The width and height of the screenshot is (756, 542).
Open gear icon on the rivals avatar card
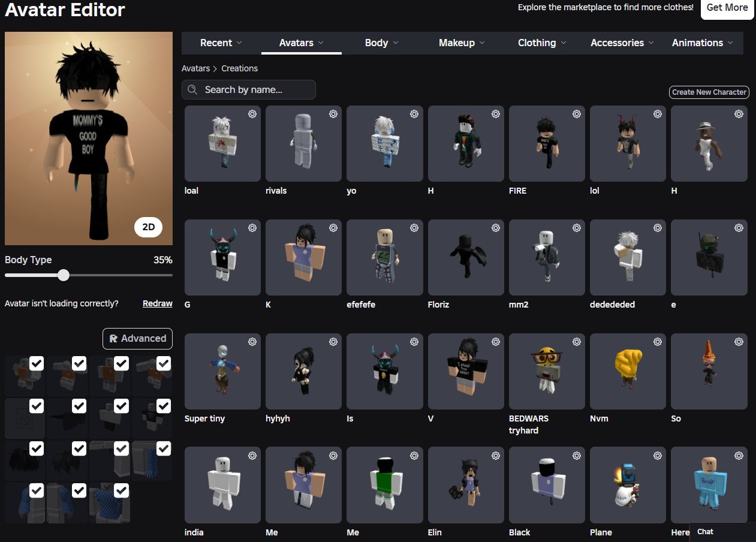[x=333, y=114]
